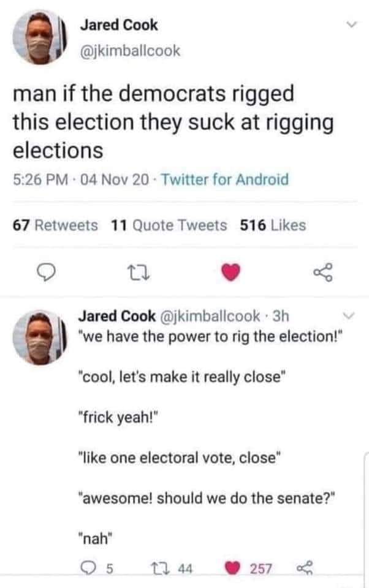View the 516 Likes list

273,225
